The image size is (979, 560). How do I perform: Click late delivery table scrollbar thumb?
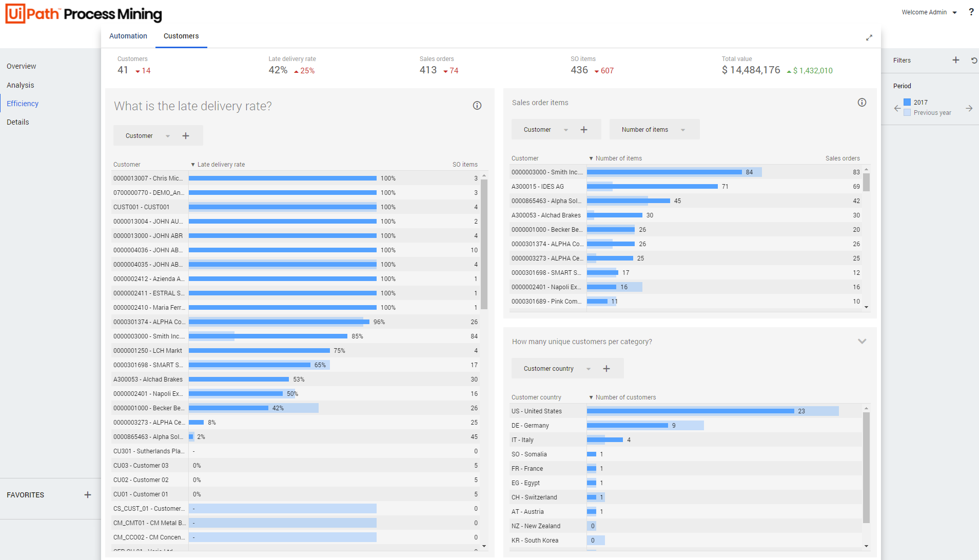click(484, 244)
